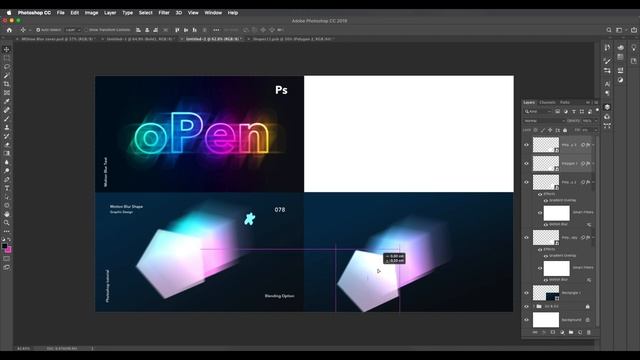Select the Rectangular Marquee tool
640x360 pixels.
(7, 58)
